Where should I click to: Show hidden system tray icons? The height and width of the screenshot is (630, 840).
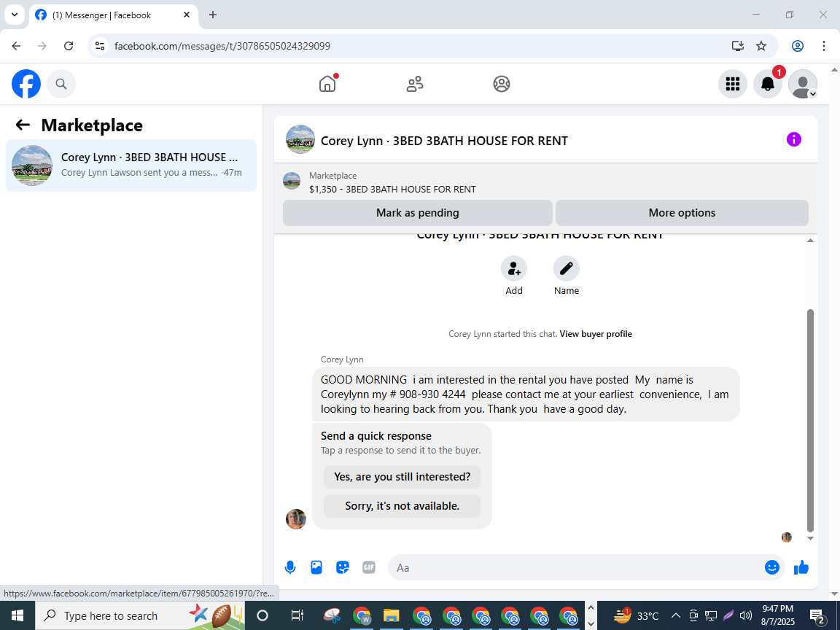pyautogui.click(x=676, y=615)
